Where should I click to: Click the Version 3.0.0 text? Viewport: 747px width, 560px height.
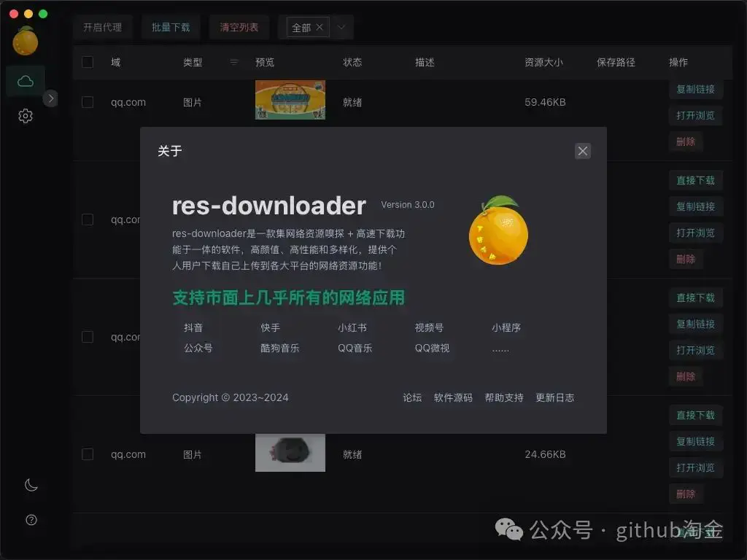408,205
